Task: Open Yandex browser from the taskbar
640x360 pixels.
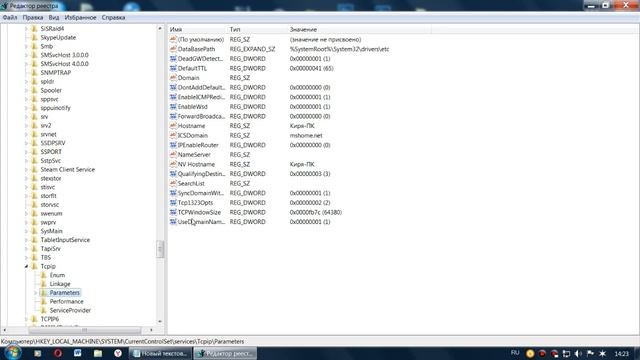Action: [118, 353]
